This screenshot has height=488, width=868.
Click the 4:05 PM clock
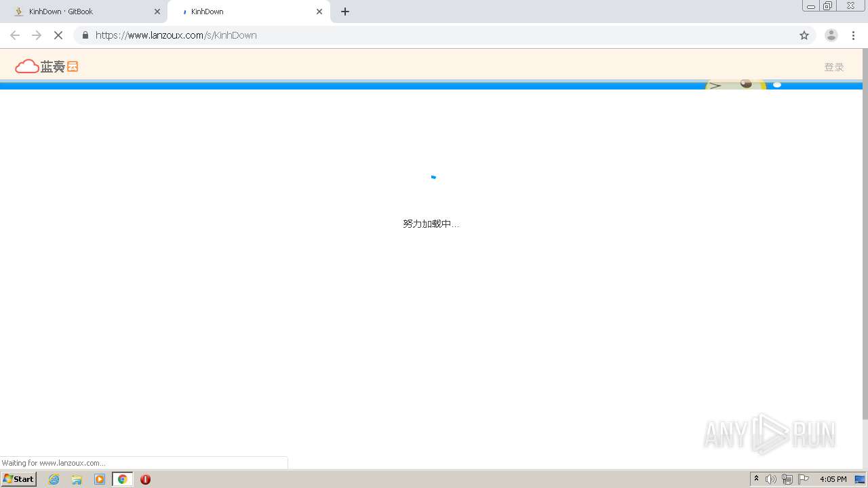(x=833, y=479)
